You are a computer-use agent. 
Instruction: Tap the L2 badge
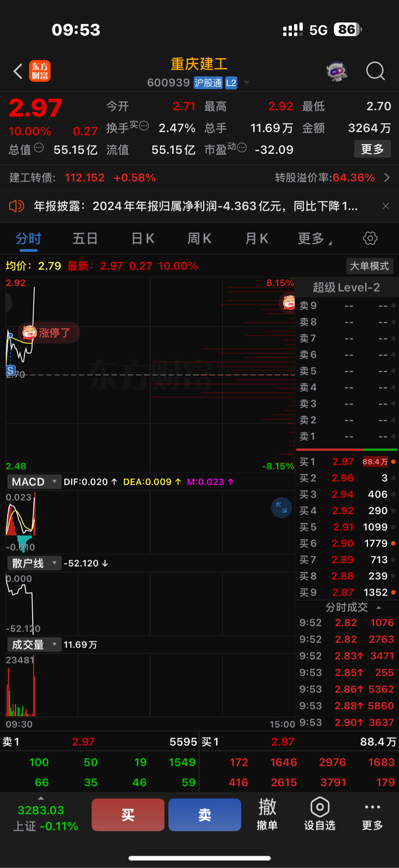pyautogui.click(x=231, y=83)
